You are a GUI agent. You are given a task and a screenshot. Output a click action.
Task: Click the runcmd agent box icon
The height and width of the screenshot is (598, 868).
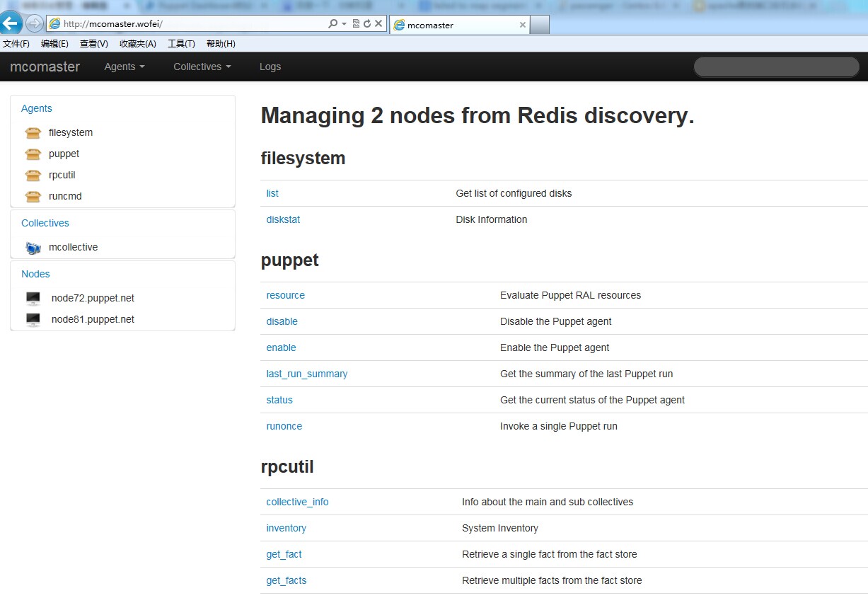coord(33,196)
